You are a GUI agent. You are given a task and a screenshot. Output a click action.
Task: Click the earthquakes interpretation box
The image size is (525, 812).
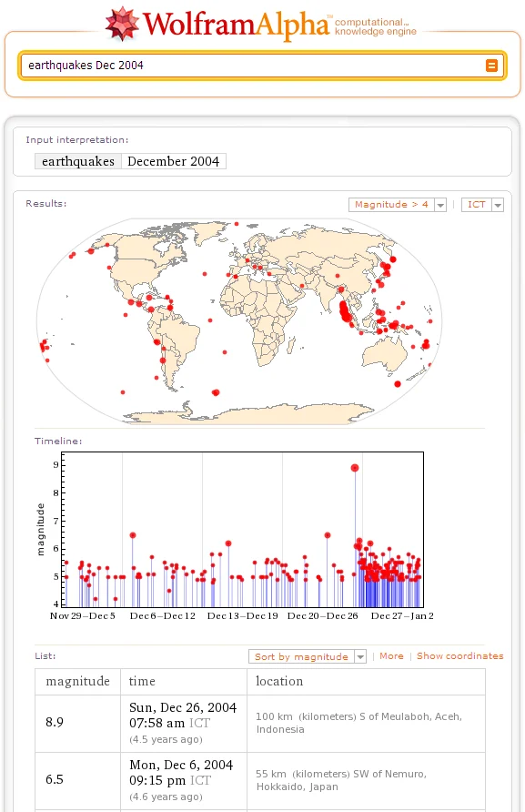(x=78, y=161)
